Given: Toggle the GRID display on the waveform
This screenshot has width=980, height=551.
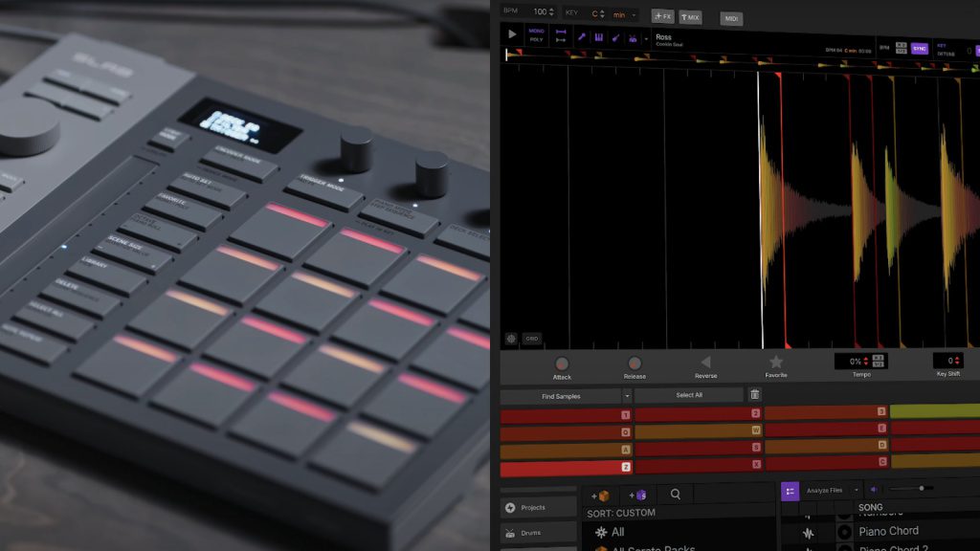Looking at the screenshot, I should 533,339.
